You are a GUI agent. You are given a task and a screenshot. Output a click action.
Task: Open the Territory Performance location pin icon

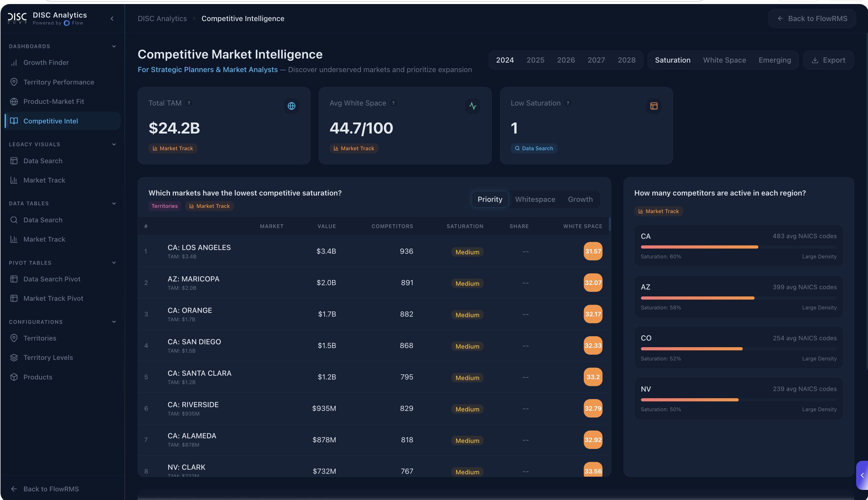coord(14,82)
